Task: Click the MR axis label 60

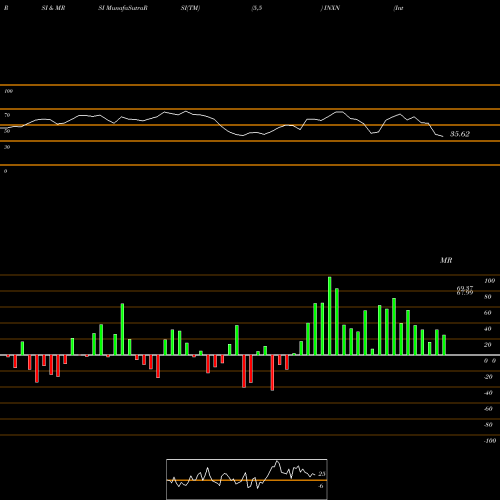Action: (x=488, y=313)
